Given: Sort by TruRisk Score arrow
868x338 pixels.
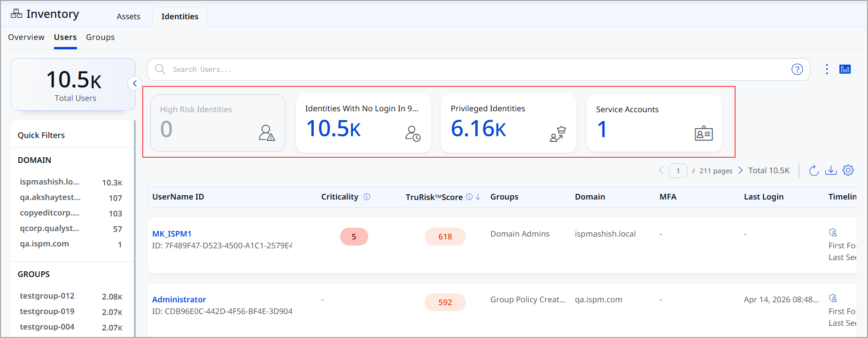Looking at the screenshot, I should click(478, 197).
